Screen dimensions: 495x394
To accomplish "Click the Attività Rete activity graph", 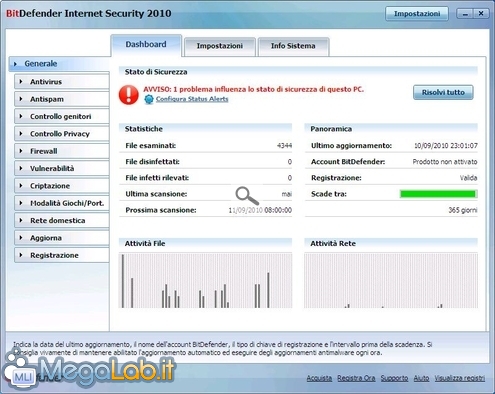I will (391, 280).
